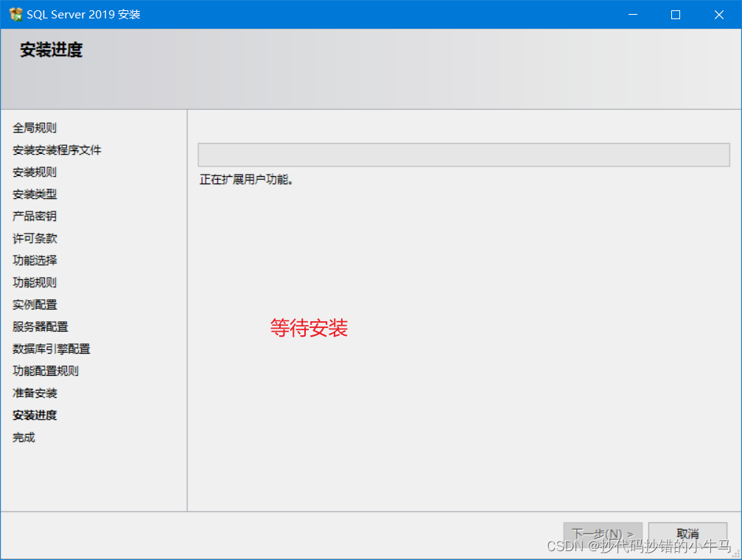
Task: Select the 功能规则 step
Action: 35,283
